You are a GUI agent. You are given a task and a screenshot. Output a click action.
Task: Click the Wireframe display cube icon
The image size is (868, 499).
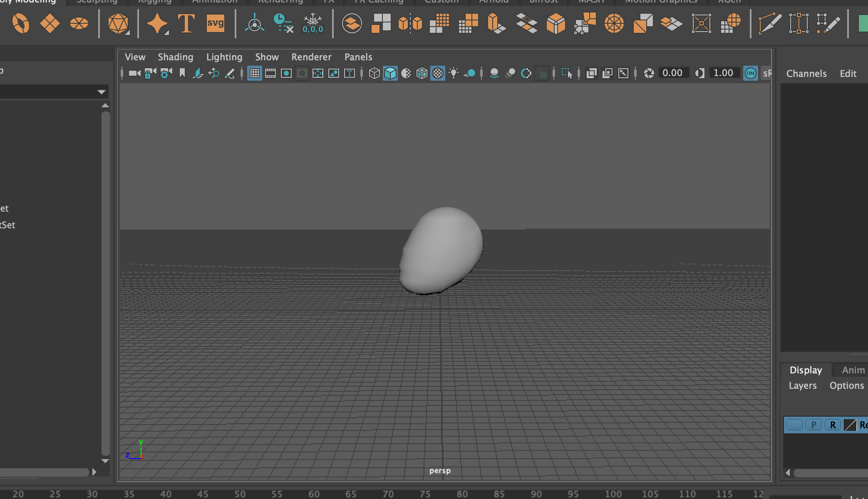(x=374, y=73)
